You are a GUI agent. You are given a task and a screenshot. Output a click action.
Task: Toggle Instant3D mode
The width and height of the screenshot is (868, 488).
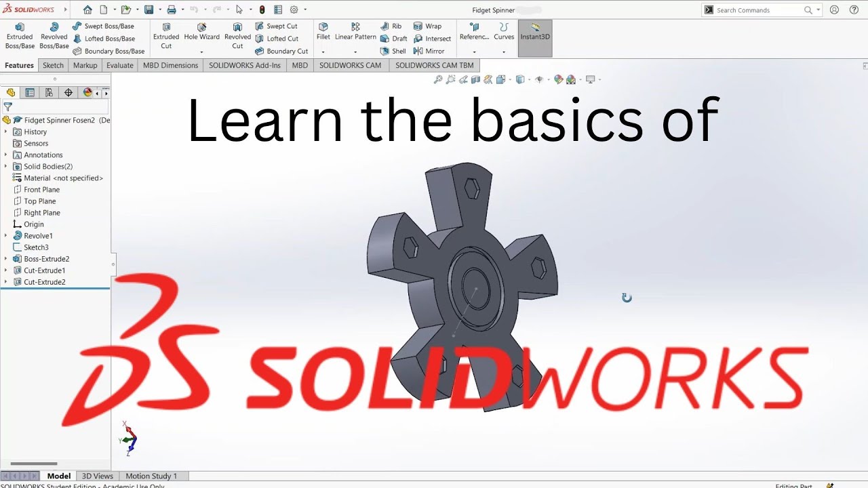click(535, 37)
